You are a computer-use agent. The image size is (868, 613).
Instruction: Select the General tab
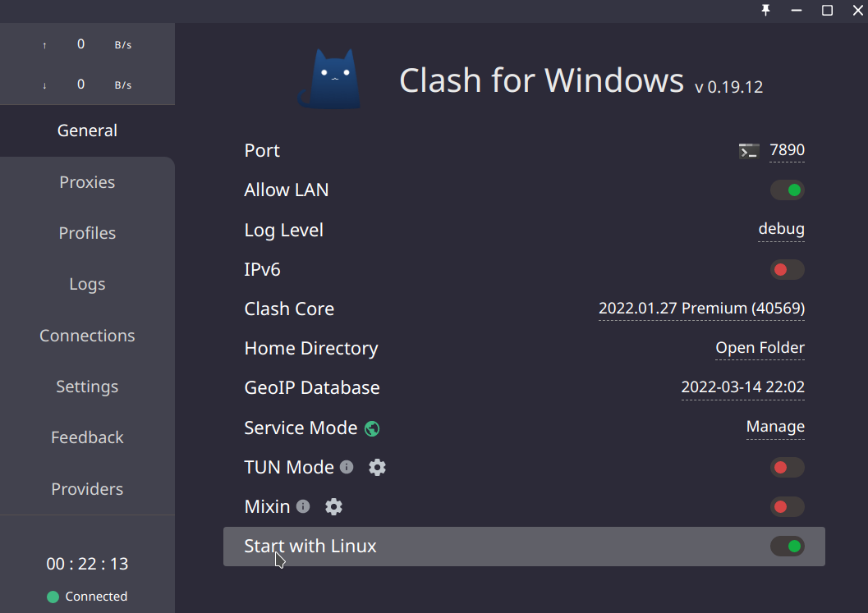pos(88,130)
